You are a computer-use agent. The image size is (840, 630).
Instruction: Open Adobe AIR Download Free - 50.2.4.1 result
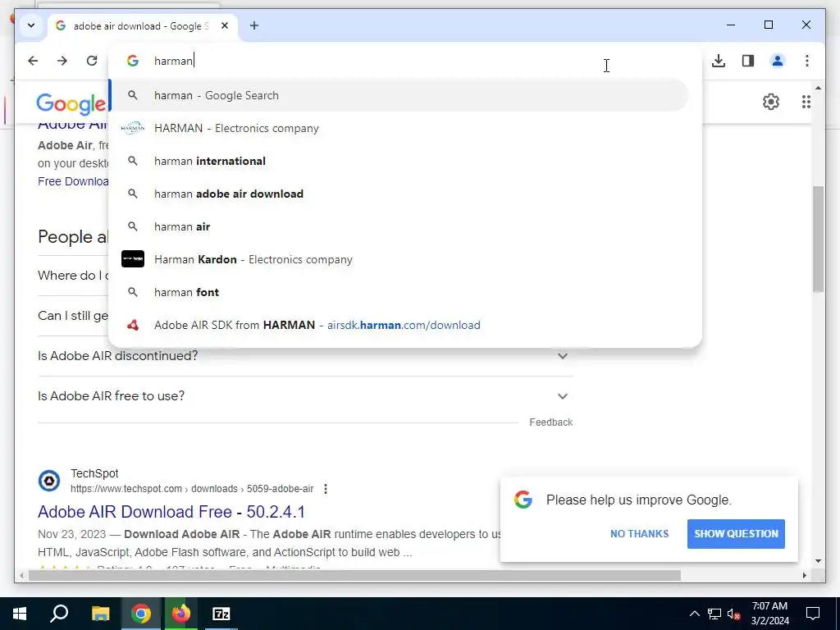point(171,512)
